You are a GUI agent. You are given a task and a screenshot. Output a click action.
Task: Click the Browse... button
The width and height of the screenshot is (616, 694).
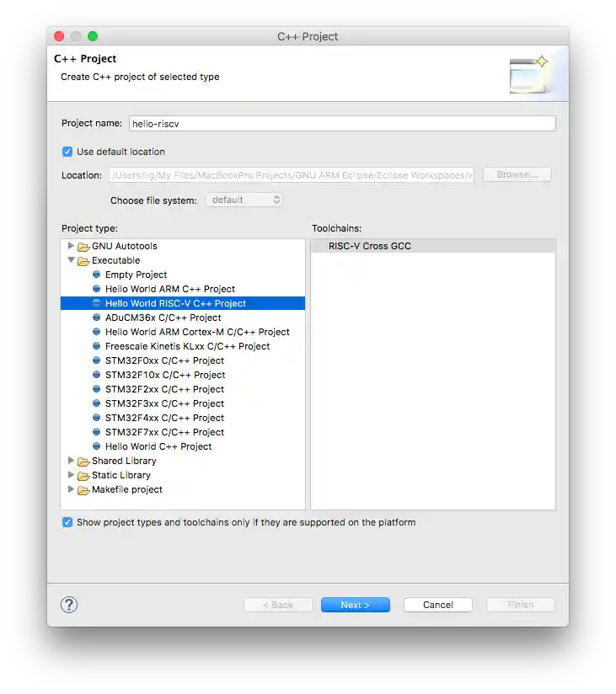[517, 174]
